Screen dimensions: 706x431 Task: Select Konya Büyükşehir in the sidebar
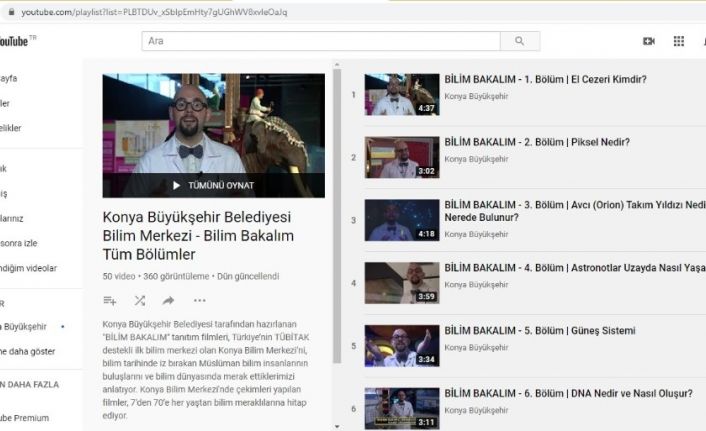pyautogui.click(x=26, y=326)
